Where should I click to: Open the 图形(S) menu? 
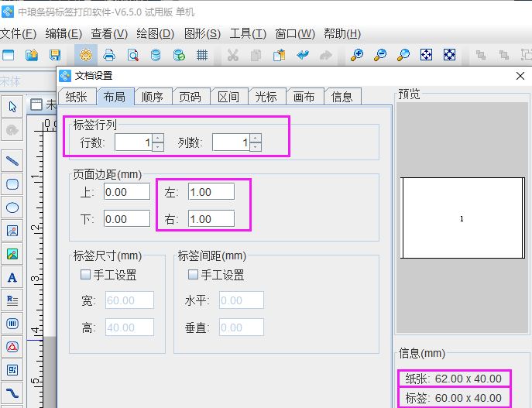click(203, 33)
